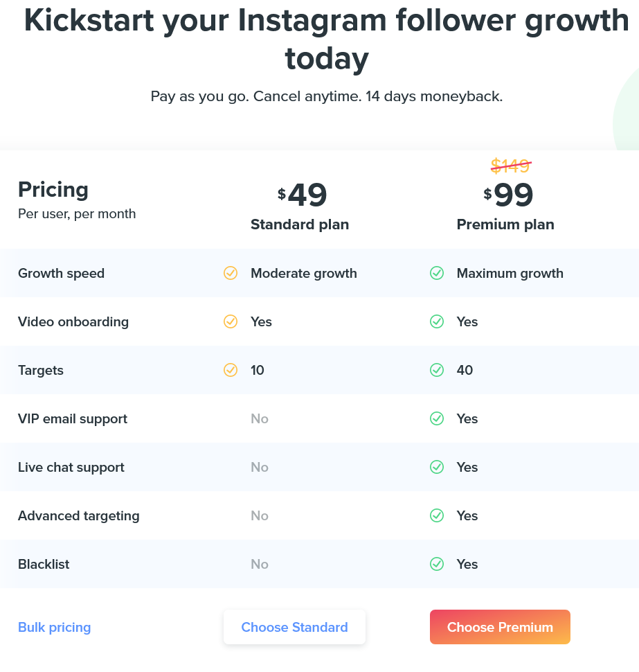Click the green check for Live chat support
The height and width of the screenshot is (672, 639).
(x=437, y=467)
